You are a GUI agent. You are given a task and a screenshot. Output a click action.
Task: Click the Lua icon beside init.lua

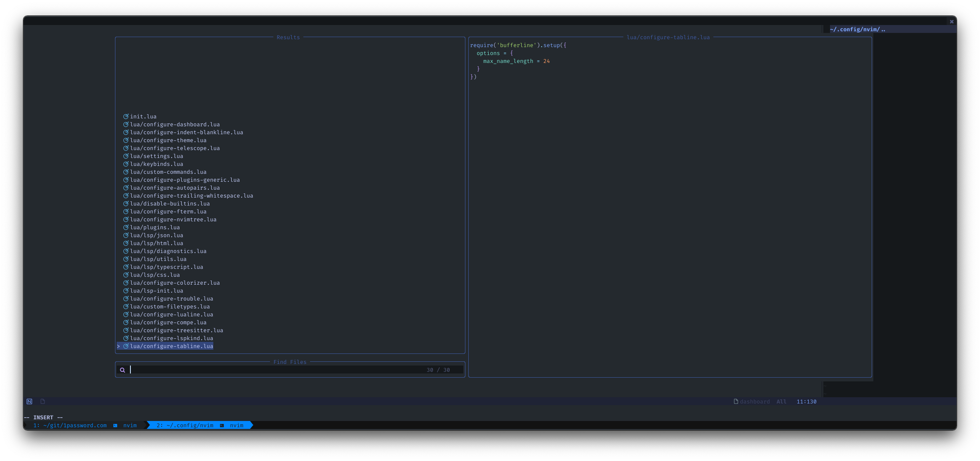point(125,117)
